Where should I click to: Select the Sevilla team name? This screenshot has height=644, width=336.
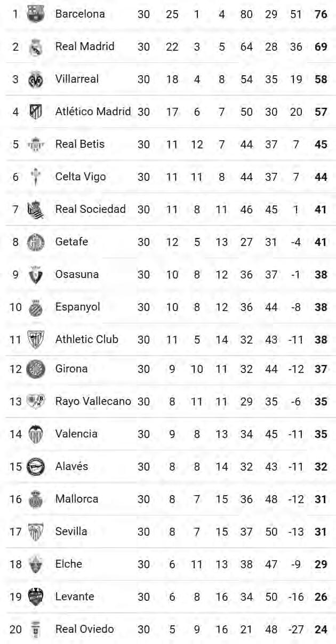[71, 531]
